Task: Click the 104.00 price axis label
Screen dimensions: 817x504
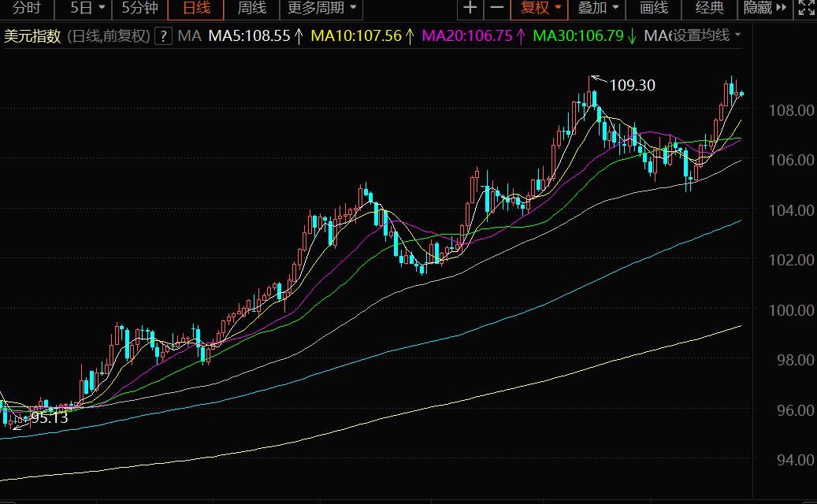Action: pyautogui.click(x=791, y=210)
